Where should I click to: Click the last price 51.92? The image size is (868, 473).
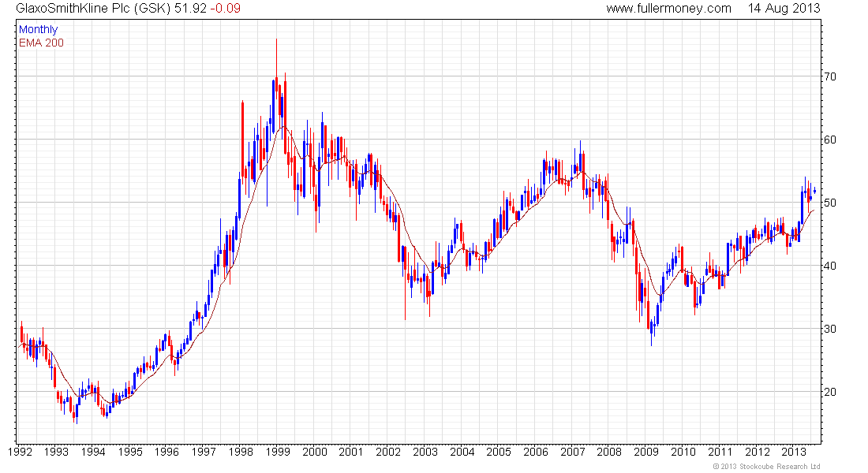pos(190,9)
